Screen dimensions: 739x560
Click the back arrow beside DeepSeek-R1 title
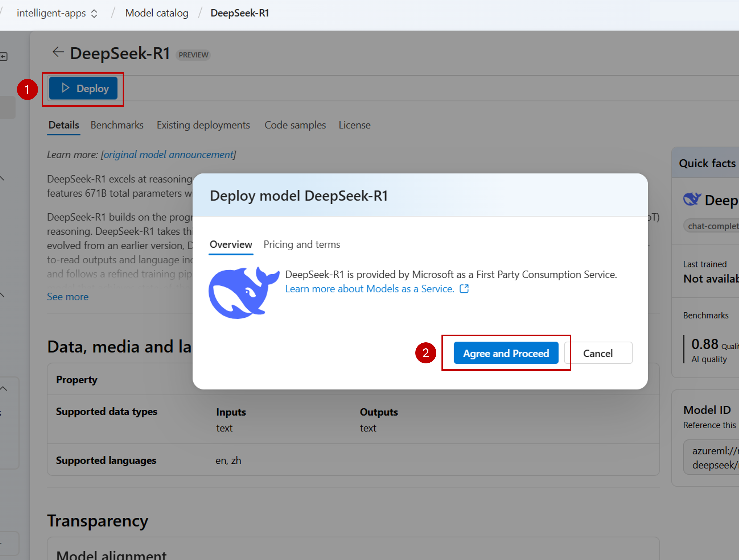pyautogui.click(x=58, y=52)
